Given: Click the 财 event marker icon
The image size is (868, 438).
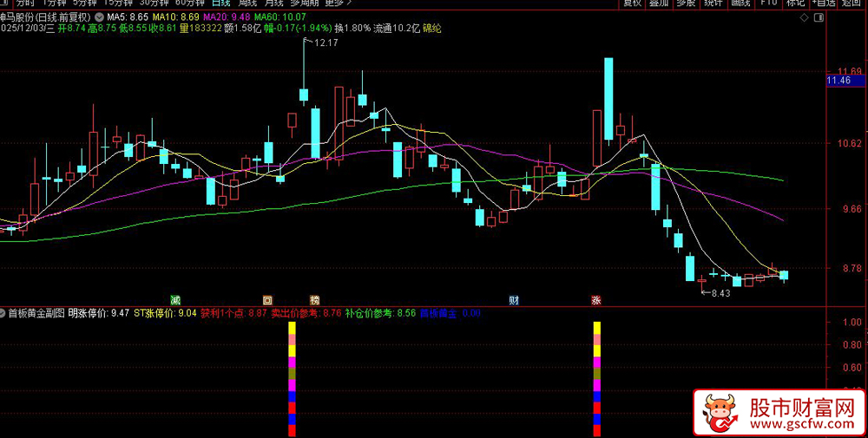Looking at the screenshot, I should [514, 300].
